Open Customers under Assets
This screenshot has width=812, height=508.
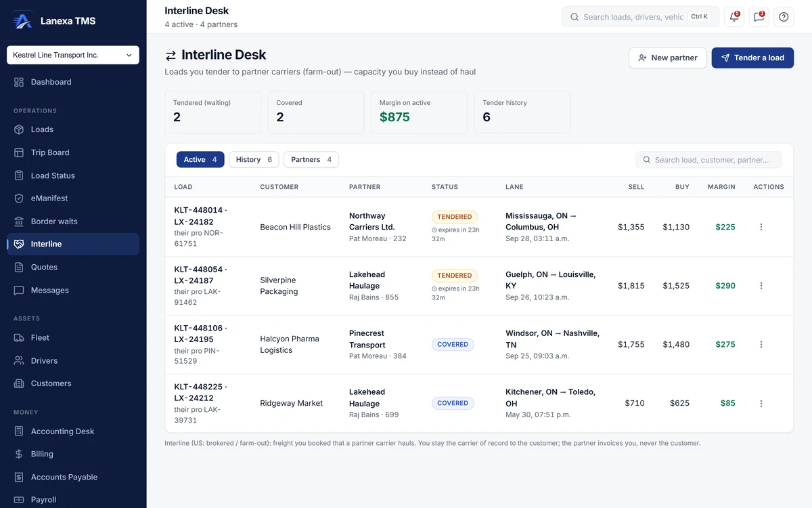[73, 383]
